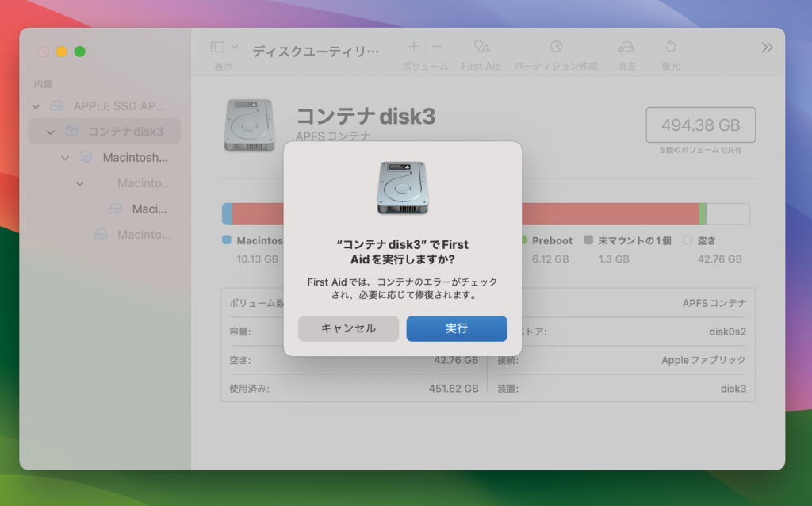
Task: Click the APPLE SSD drive icon in sidebar
Action: click(57, 105)
